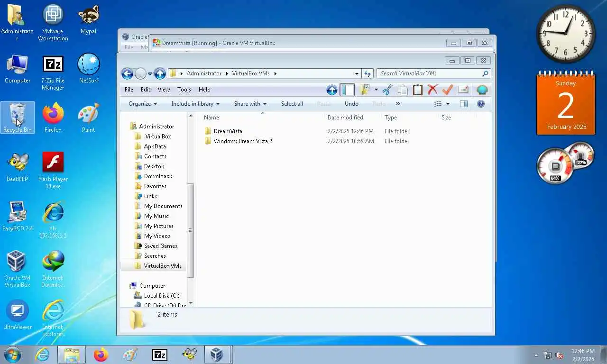Open the Include in library dropdown
This screenshot has width=607, height=364.
coord(195,104)
